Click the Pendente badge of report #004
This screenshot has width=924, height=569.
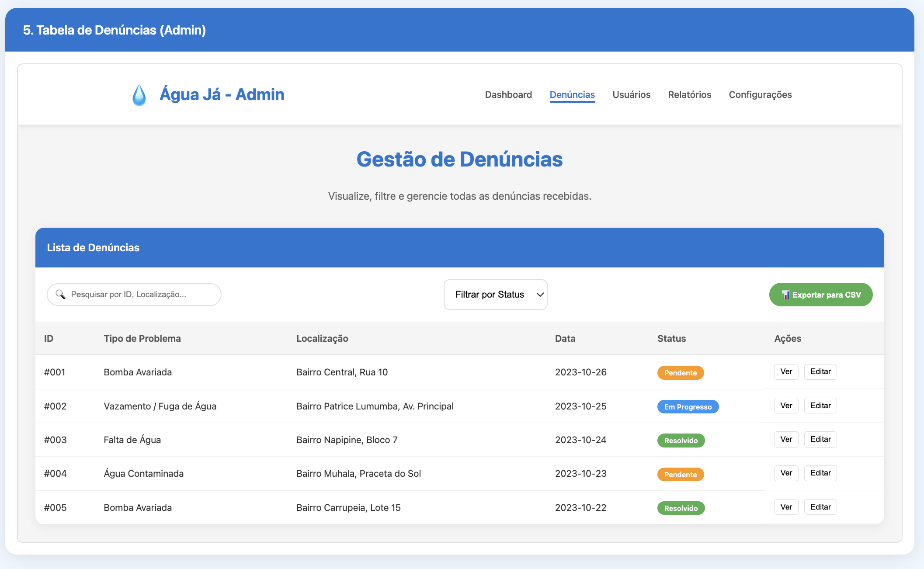click(x=680, y=474)
